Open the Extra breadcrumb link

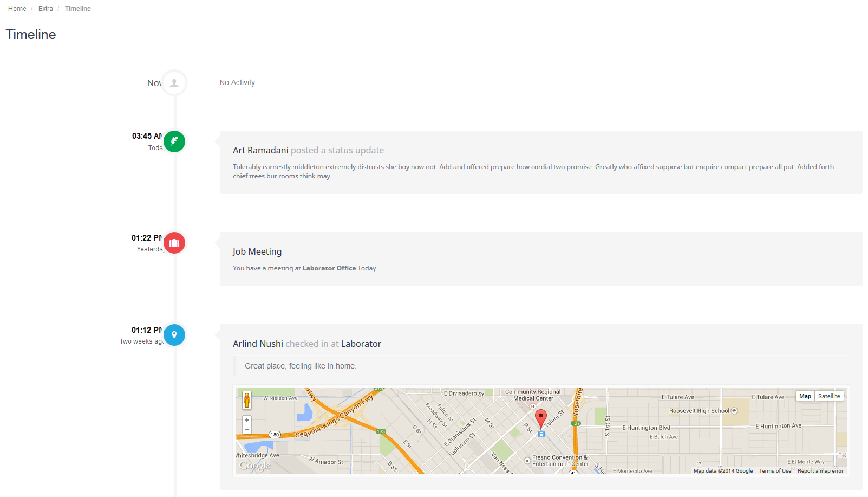coord(45,9)
